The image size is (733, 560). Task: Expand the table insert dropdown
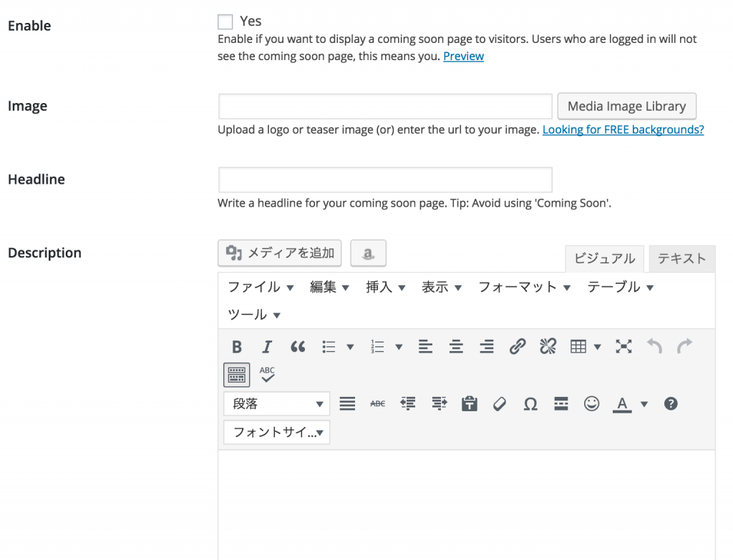pyautogui.click(x=598, y=347)
